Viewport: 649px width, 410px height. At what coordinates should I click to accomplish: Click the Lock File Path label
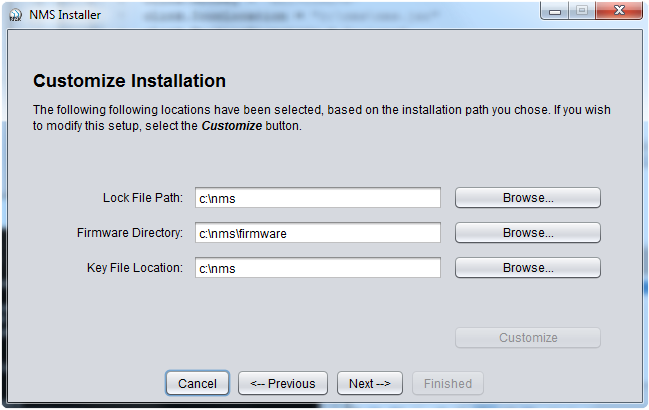click(143, 198)
